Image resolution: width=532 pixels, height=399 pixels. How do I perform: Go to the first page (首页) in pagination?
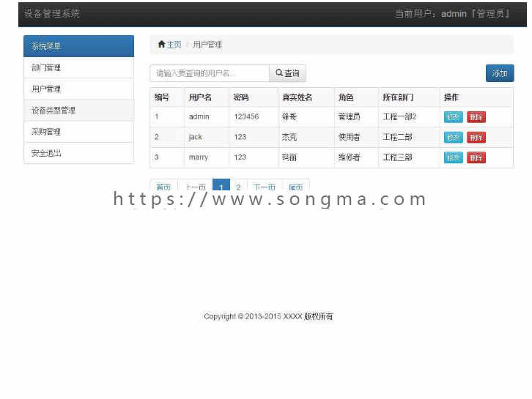[163, 186]
